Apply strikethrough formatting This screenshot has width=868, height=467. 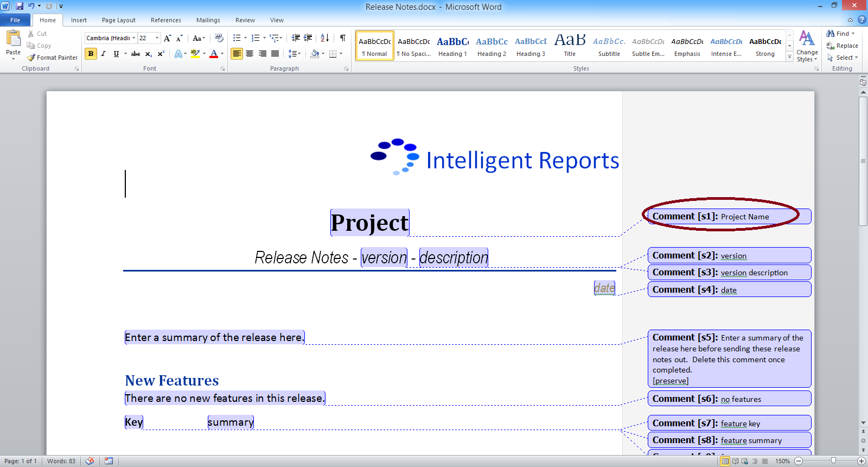click(x=136, y=54)
